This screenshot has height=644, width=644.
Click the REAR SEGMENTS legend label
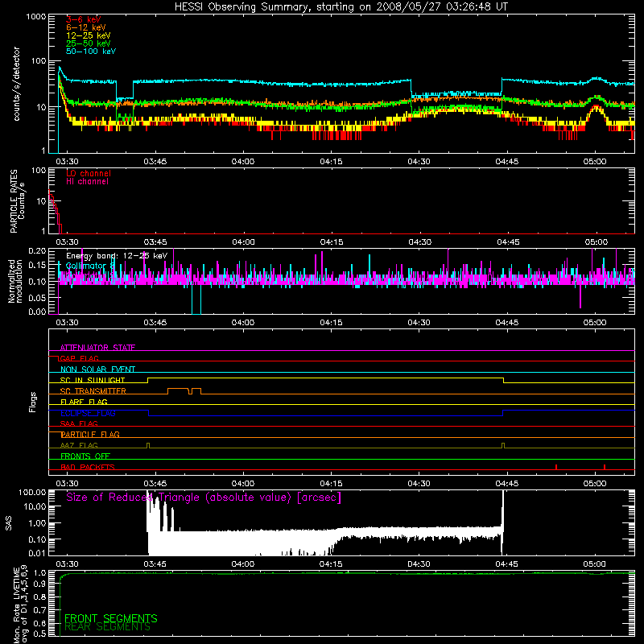(x=108, y=627)
